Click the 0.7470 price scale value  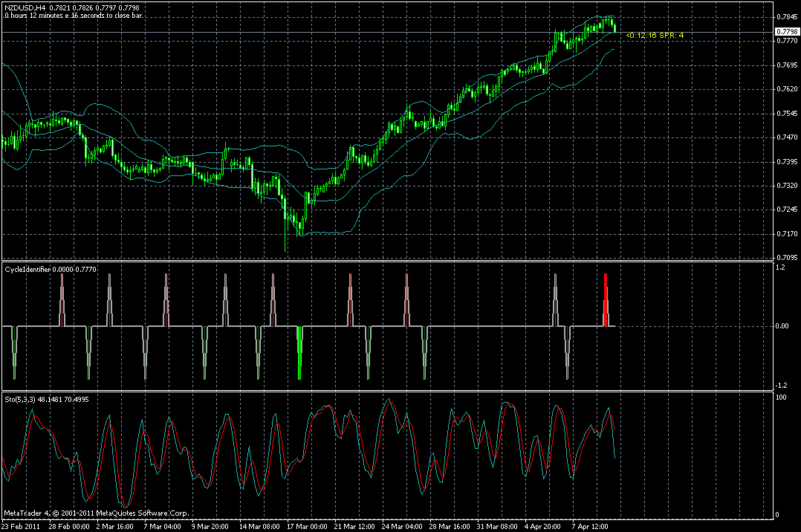[x=787, y=137]
